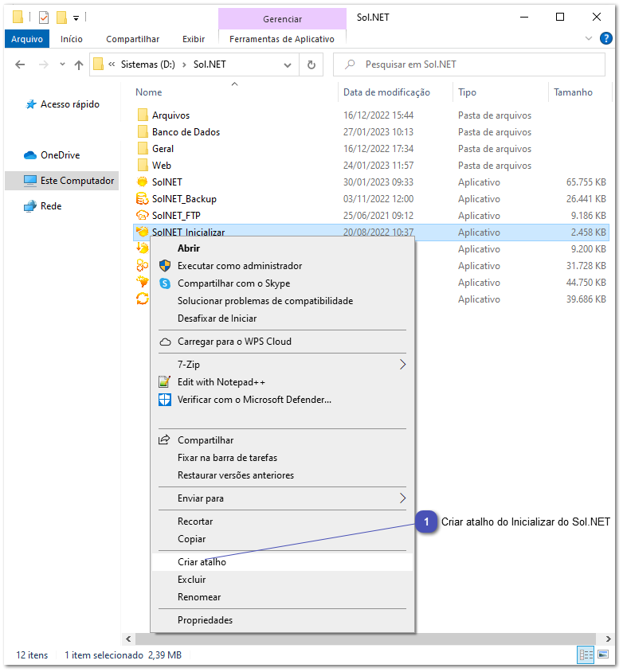Open the Exibir ribbon tab
Image resolution: width=623 pixels, height=672 pixels.
click(194, 39)
